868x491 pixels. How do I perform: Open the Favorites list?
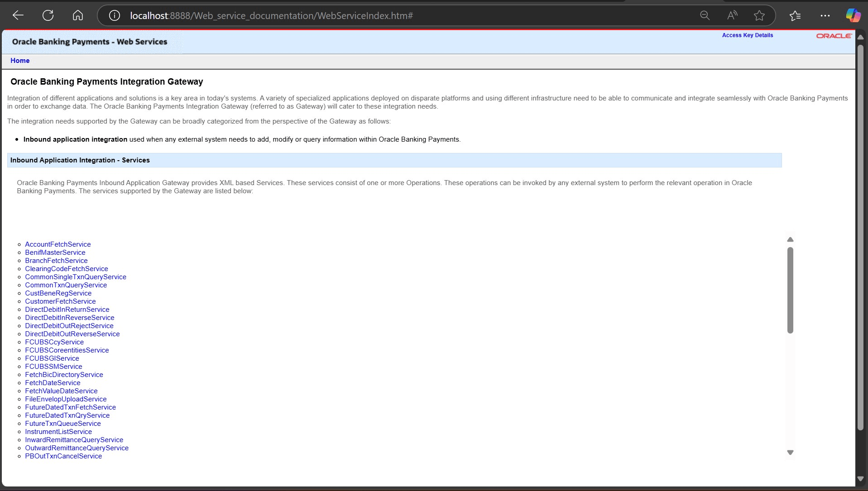[x=795, y=16]
